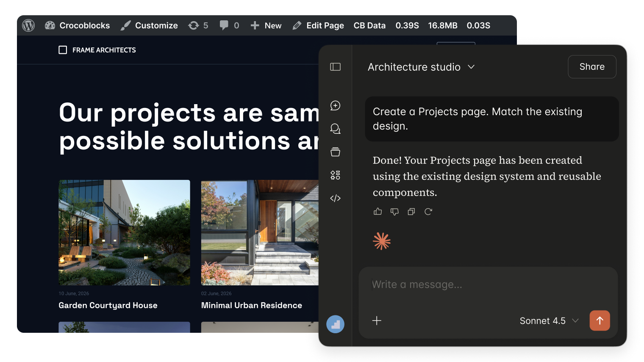Viewport: 644px width, 362px height.
Task: Click the Share button
Action: click(592, 67)
